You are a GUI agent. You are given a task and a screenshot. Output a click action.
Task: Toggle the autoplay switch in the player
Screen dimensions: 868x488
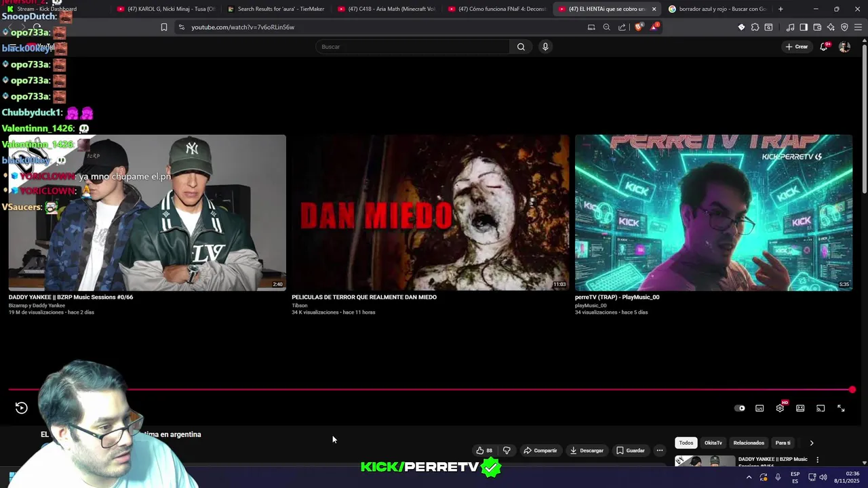coord(740,408)
